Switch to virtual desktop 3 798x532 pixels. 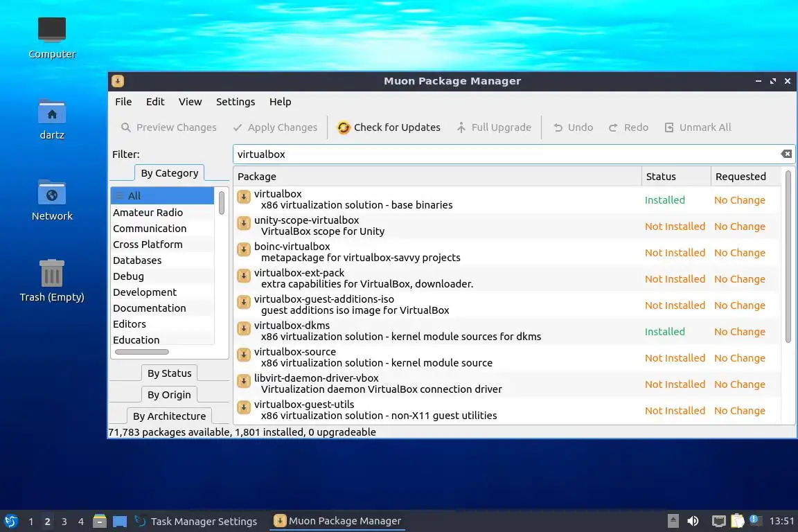point(64,522)
